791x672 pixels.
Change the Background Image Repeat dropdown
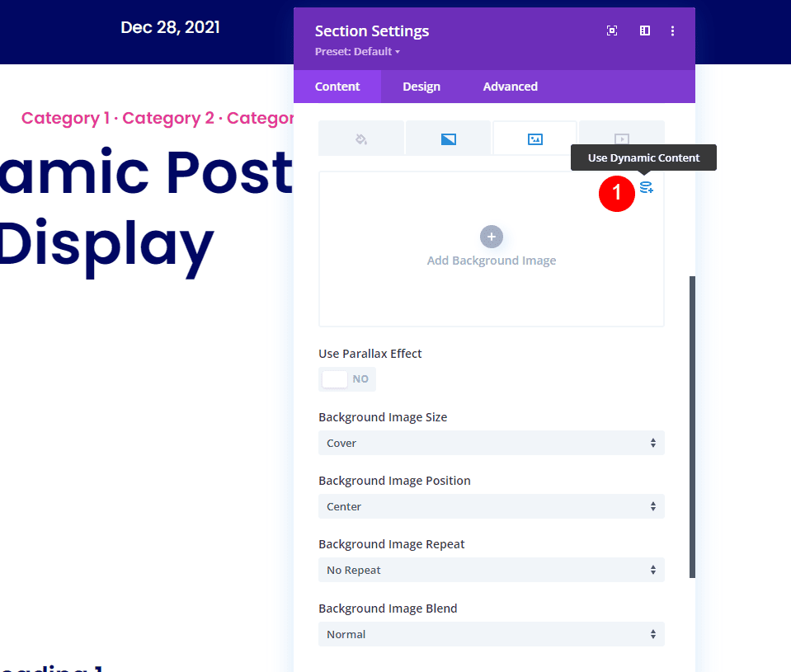coord(491,570)
